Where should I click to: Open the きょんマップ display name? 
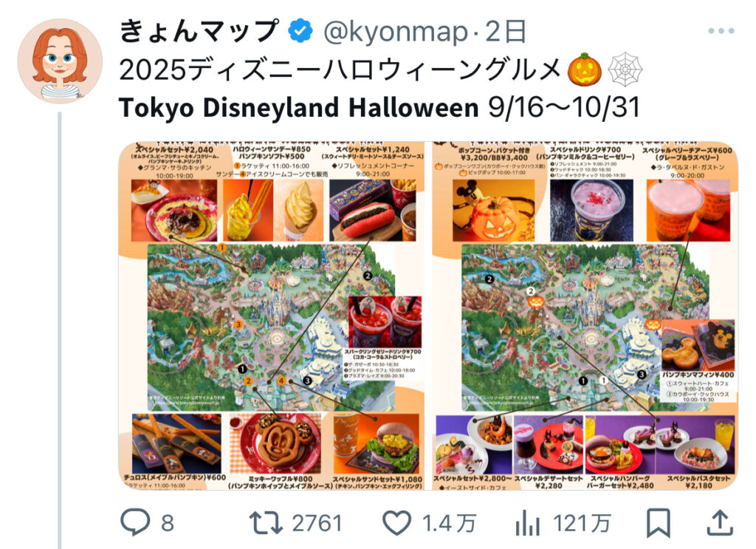199,31
